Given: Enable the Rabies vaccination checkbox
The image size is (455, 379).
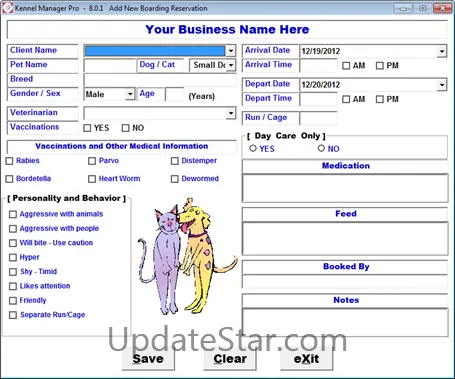Looking at the screenshot, I should tap(9, 161).
